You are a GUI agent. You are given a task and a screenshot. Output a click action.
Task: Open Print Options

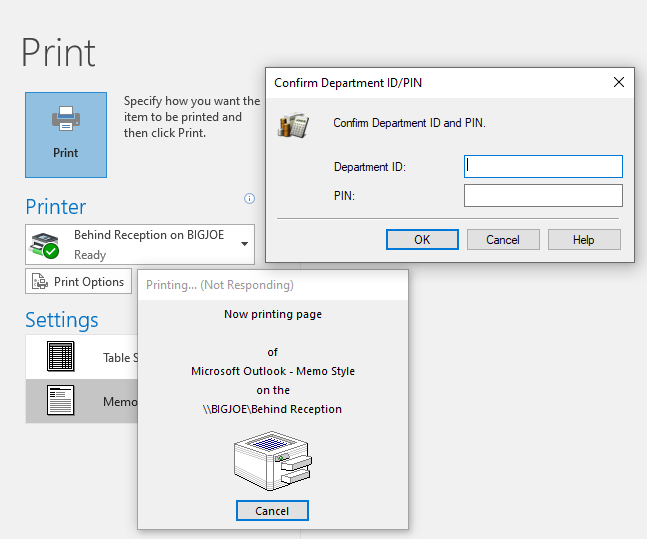pyautogui.click(x=79, y=282)
